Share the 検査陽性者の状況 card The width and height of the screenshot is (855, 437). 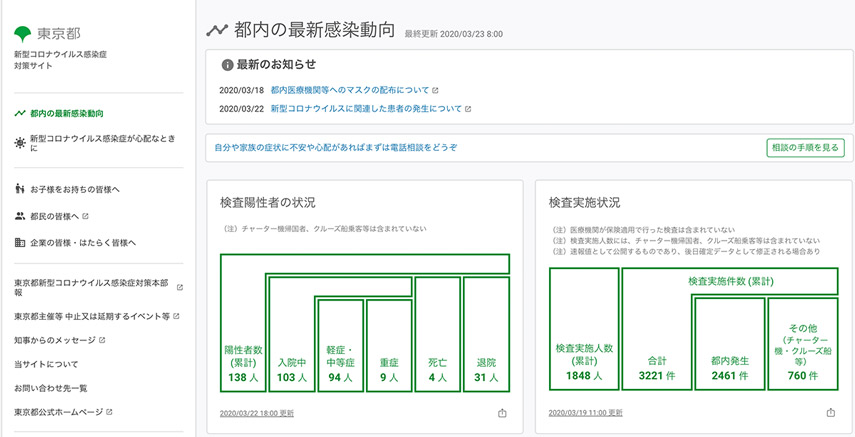pyautogui.click(x=502, y=412)
